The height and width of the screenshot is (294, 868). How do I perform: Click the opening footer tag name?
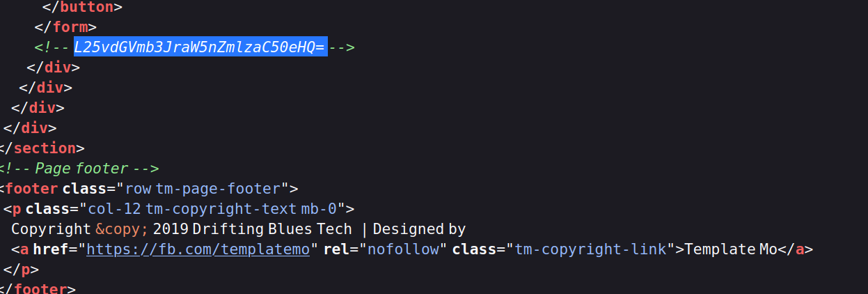(32, 189)
